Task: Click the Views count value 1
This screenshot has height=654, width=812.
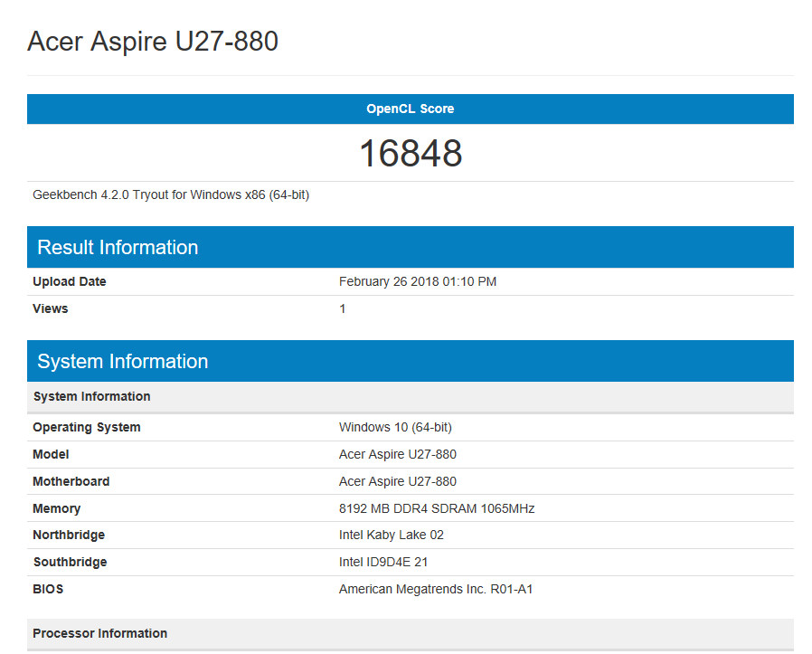Action: click(x=343, y=308)
